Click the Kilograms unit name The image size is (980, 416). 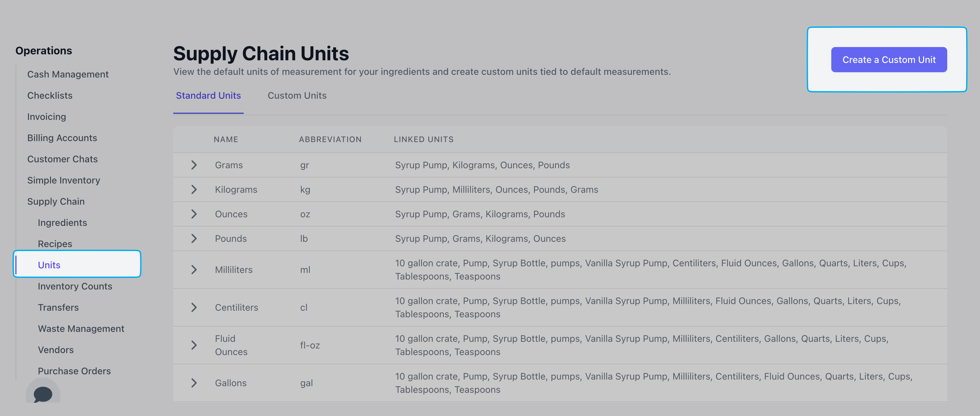tap(236, 189)
